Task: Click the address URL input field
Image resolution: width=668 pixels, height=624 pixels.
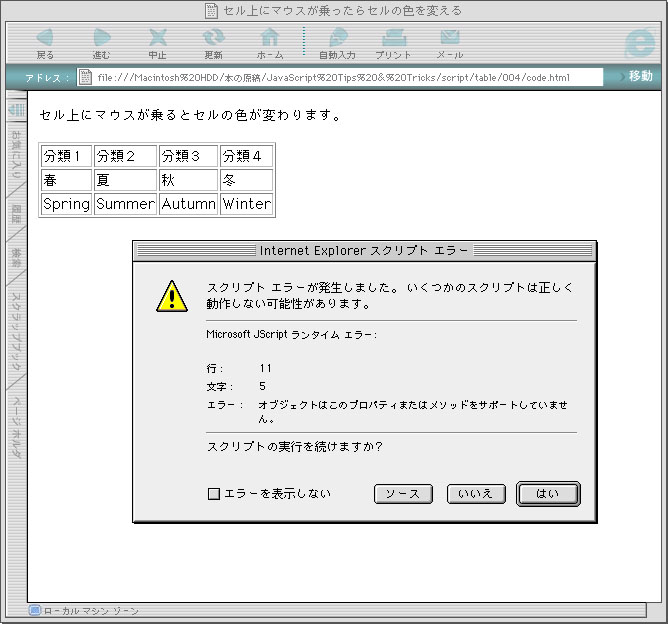Action: point(340,77)
